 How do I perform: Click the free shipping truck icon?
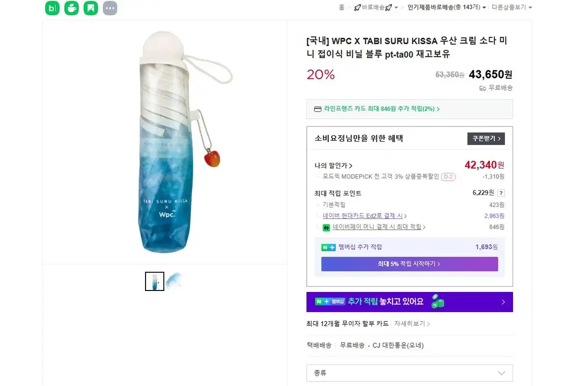pos(483,88)
